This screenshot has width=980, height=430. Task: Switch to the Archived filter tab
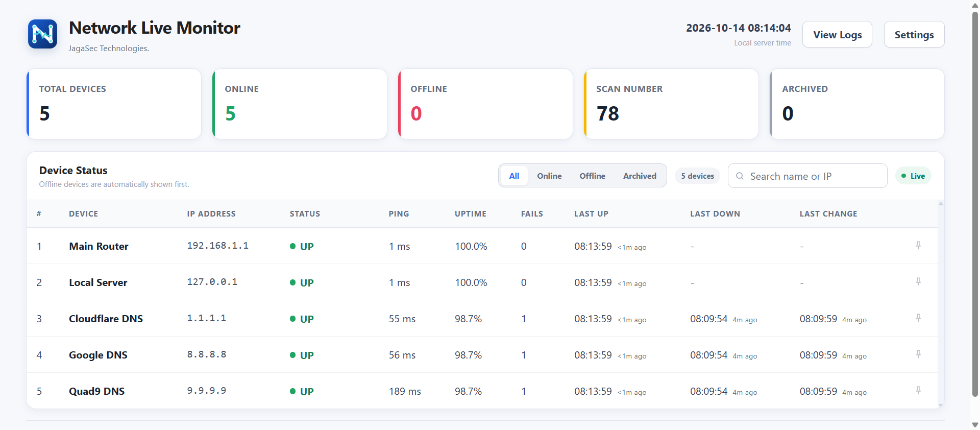tap(640, 176)
